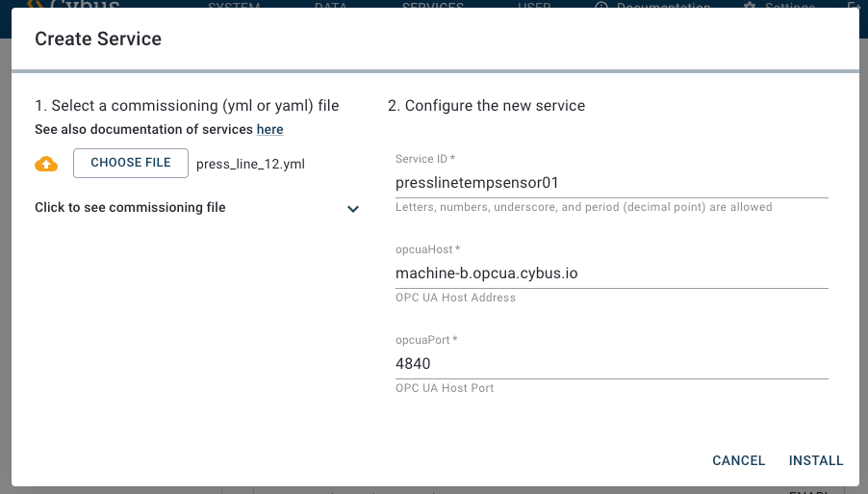Viewport: 868px width, 494px height.
Task: Click INSTALL to install the service
Action: click(816, 460)
